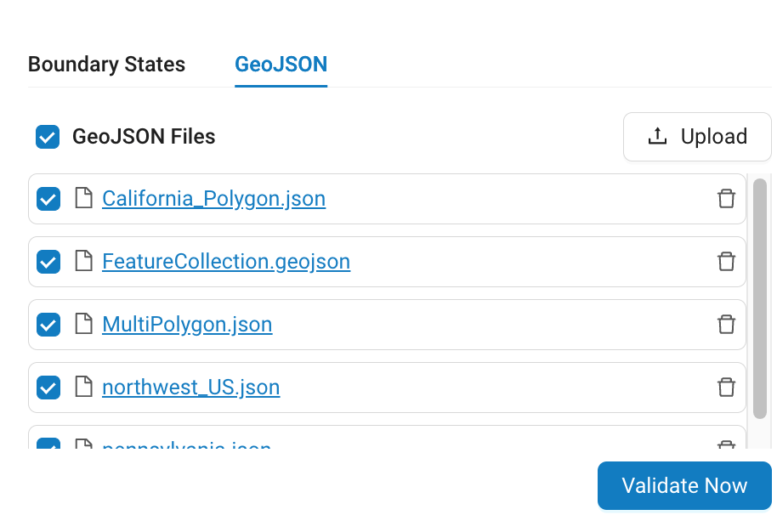Open the northwest_US.json link
Viewport: 777px width, 532px height.
190,388
